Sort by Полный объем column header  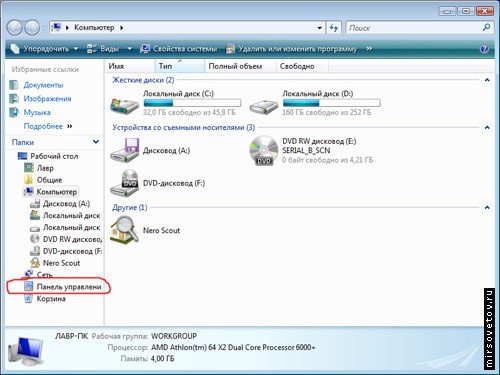(x=240, y=66)
